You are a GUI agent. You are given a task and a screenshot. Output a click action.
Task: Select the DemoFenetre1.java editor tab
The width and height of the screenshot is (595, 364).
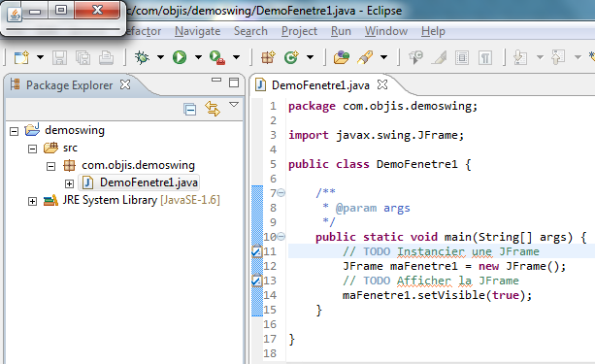click(x=320, y=85)
